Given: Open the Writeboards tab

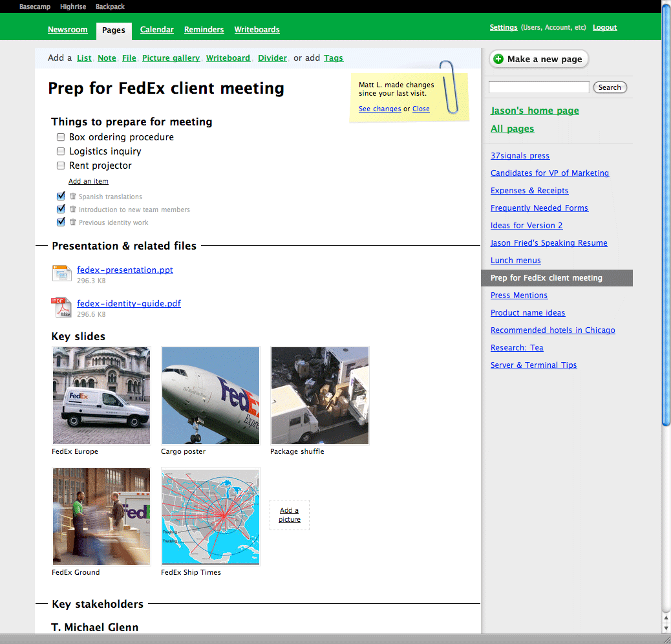Looking at the screenshot, I should [x=257, y=30].
